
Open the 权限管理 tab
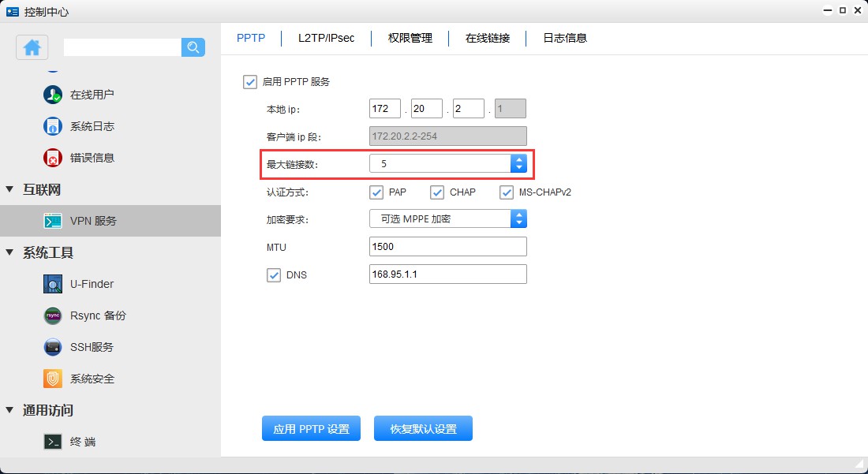[x=410, y=37]
